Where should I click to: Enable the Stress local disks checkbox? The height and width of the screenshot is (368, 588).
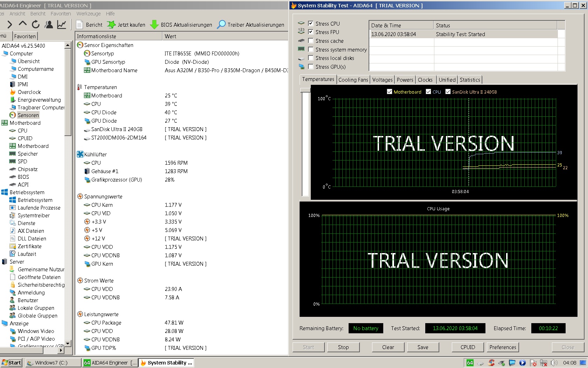310,58
